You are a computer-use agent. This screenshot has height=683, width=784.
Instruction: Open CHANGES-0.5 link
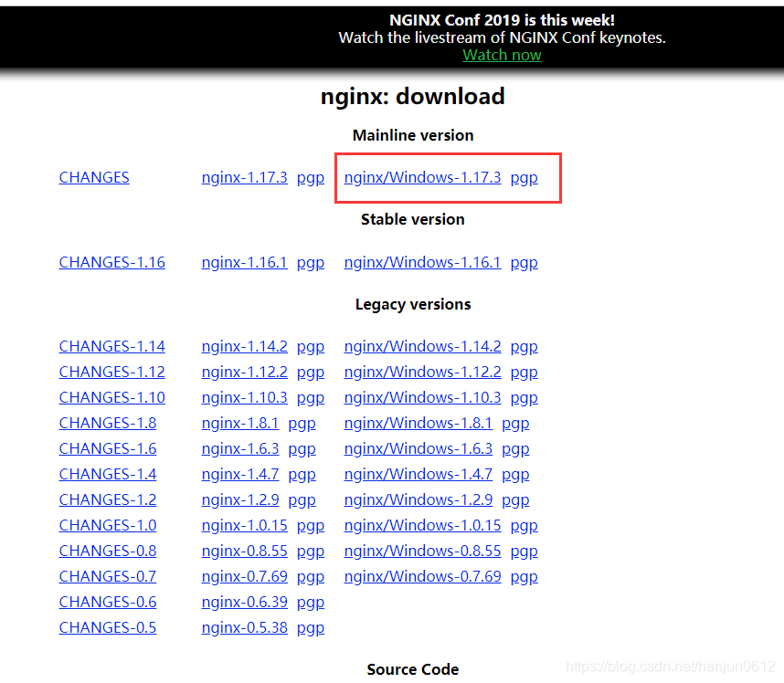click(x=108, y=627)
